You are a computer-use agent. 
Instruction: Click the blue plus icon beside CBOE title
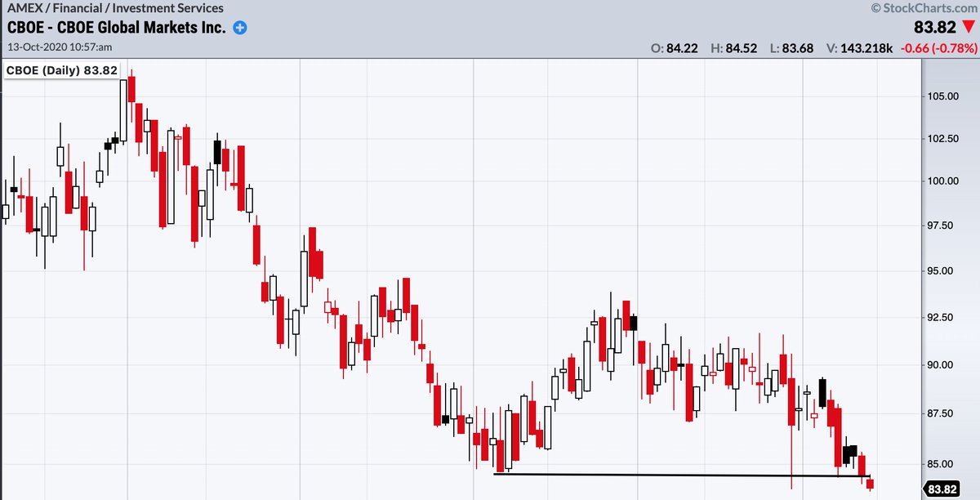point(240,28)
